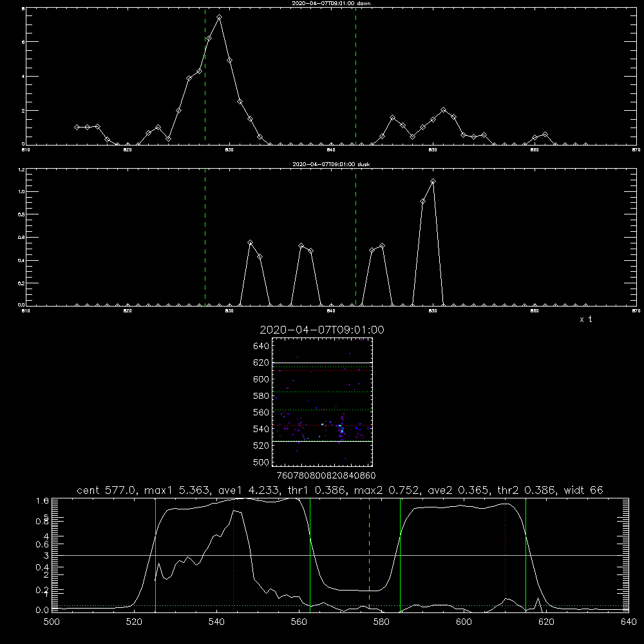
Task: Click the 640 tick label on bottom plot axis
Action: [x=629, y=622]
